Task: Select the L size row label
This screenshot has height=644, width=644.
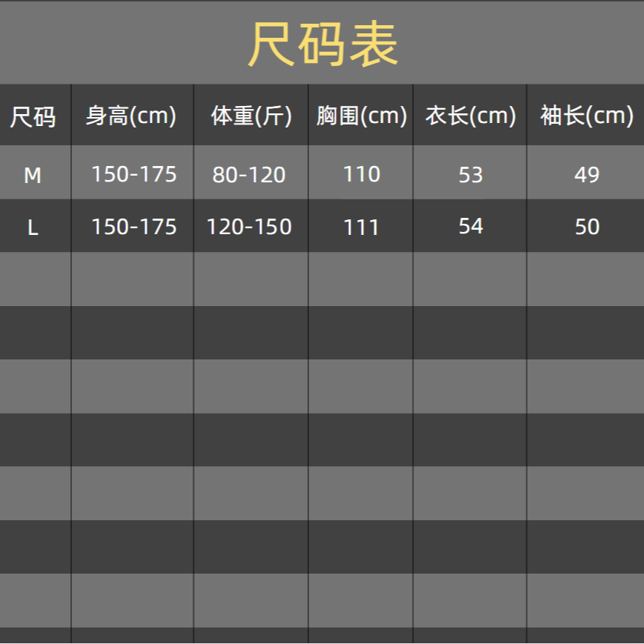Action: (35, 227)
